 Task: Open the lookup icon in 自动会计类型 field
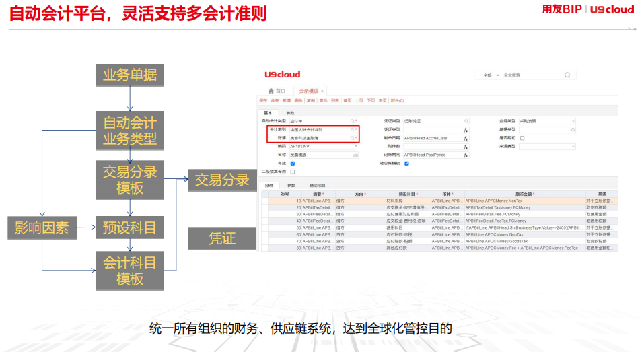point(352,121)
